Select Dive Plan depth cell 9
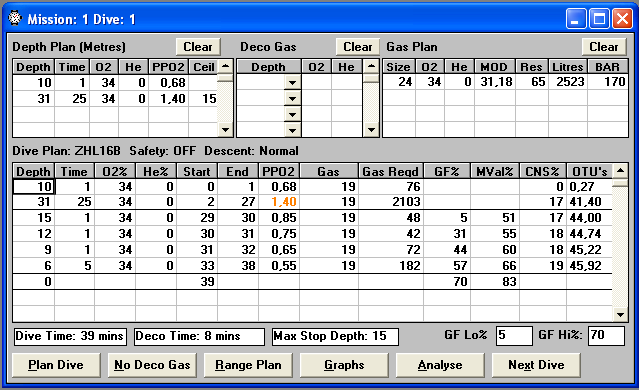Viewport: 639px width, 390px height. click(34, 249)
